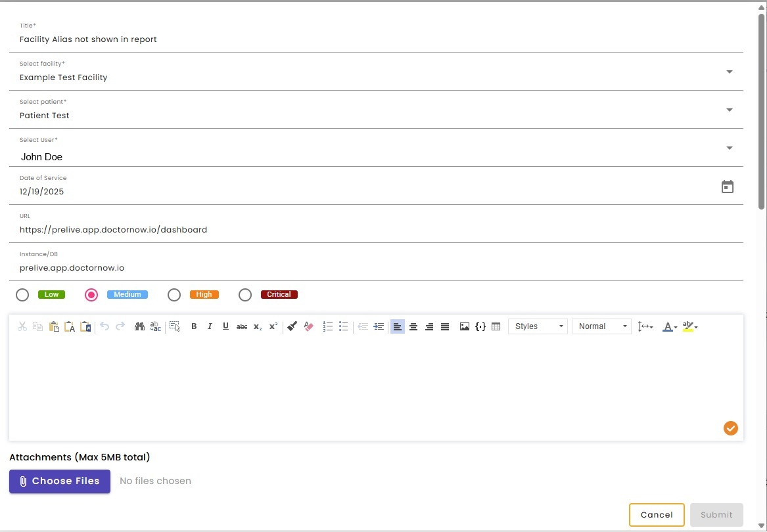Screen dimensions: 767x532
Task: Click the 'No files chosen' text
Action: [155, 481]
